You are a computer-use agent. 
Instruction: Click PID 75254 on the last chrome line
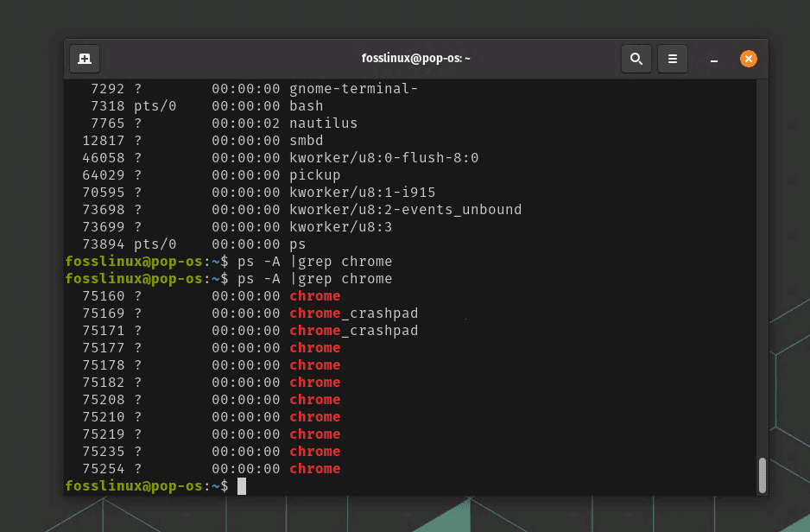point(103,469)
